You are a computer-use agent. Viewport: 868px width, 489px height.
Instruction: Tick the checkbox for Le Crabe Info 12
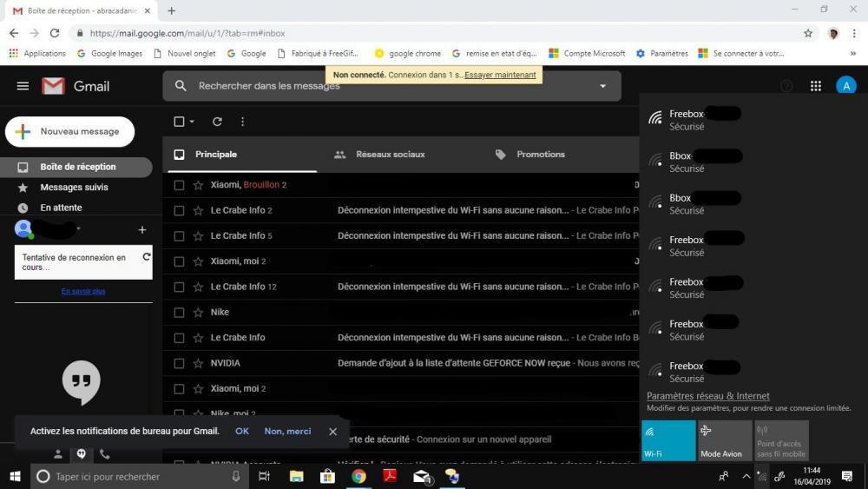click(179, 287)
